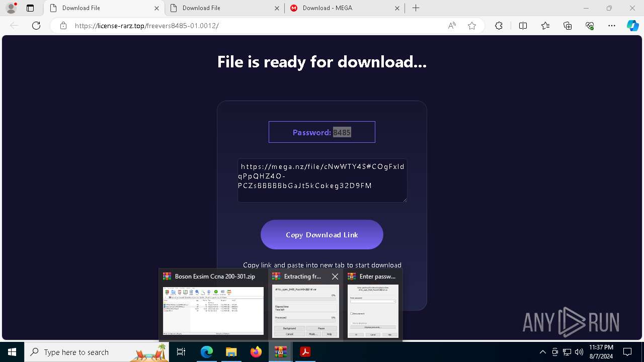The image size is (644, 362).
Task: Close the first Download File tab
Action: (x=156, y=8)
